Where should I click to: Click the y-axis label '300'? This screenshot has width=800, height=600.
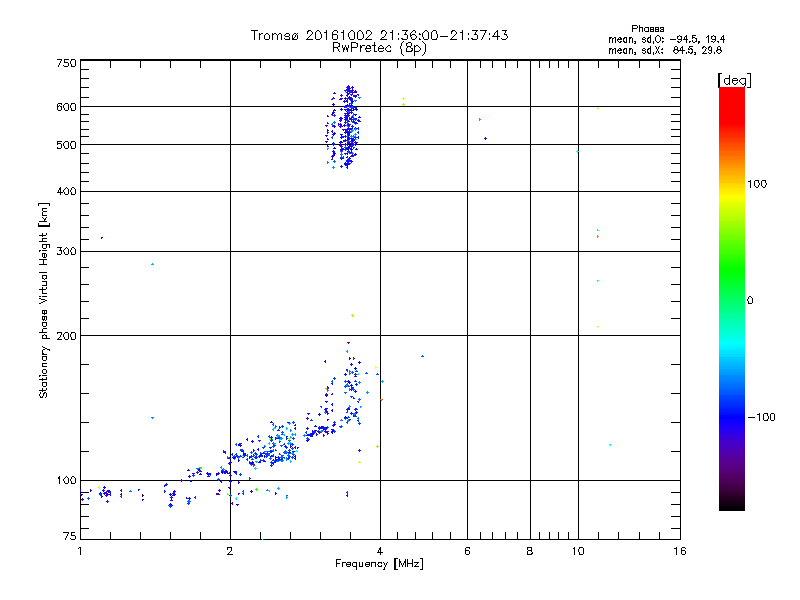click(66, 252)
